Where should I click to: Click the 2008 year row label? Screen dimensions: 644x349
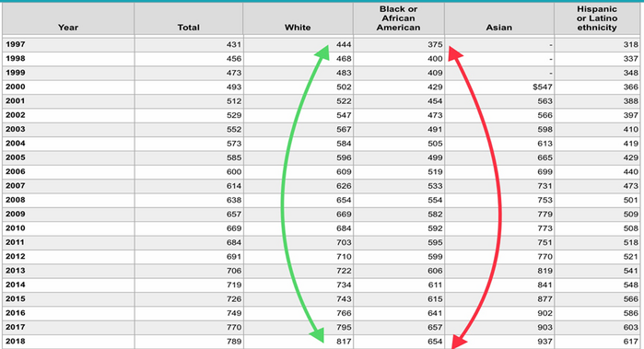[x=15, y=200]
